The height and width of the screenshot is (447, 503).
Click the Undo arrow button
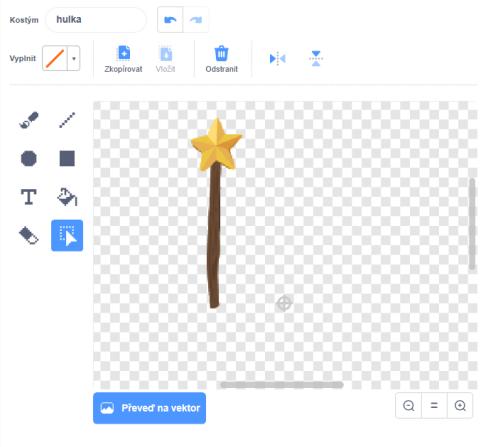pyautogui.click(x=170, y=20)
